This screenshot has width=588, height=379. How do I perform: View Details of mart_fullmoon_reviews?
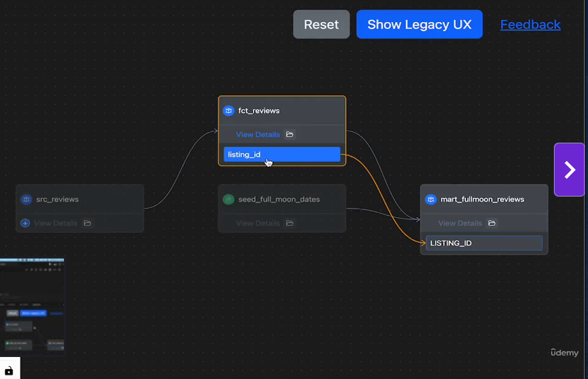(459, 223)
